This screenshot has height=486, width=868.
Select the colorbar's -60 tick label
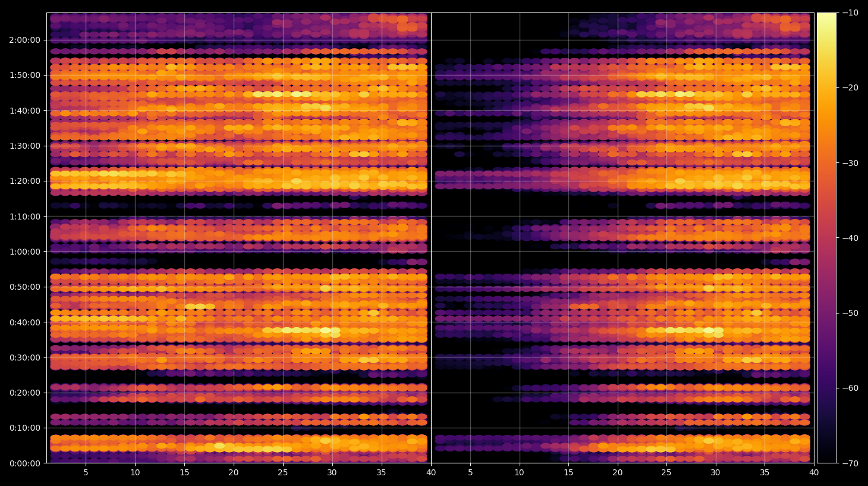click(850, 388)
